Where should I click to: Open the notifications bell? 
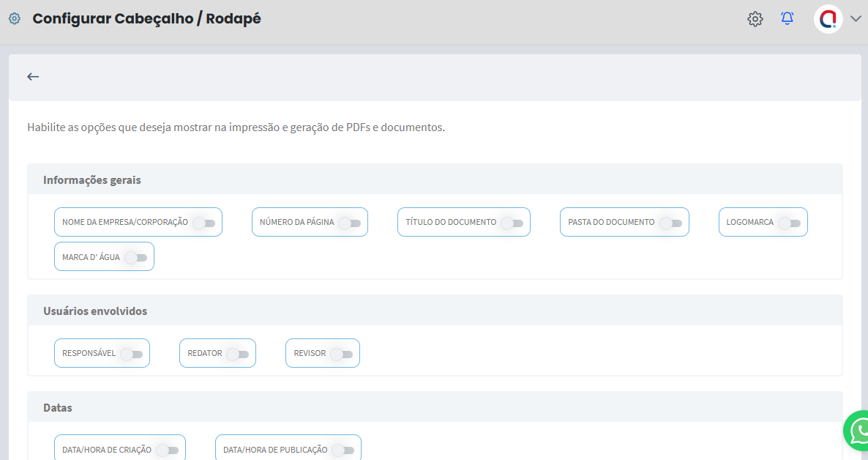(x=787, y=19)
